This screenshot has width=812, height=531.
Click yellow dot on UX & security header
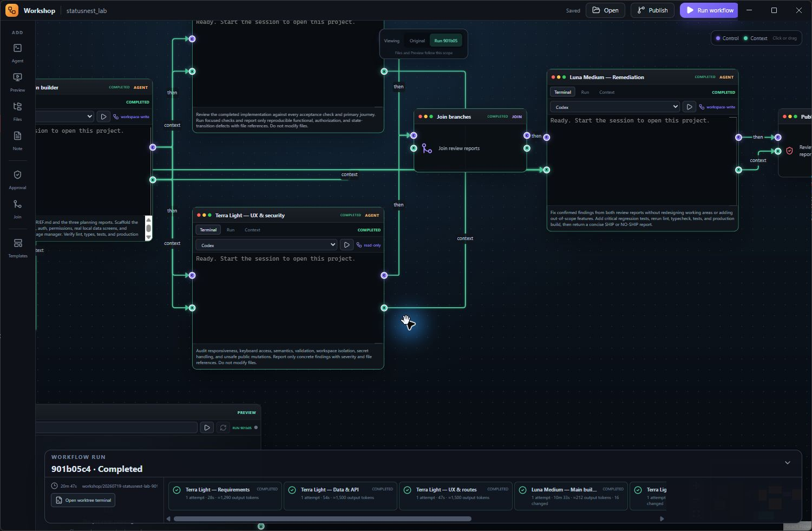[204, 215]
